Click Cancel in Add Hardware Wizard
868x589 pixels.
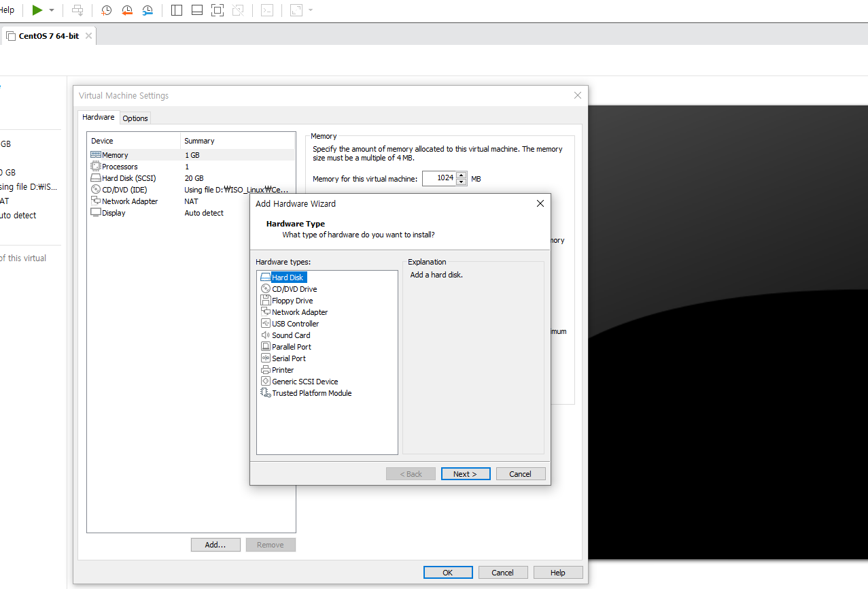coord(521,474)
